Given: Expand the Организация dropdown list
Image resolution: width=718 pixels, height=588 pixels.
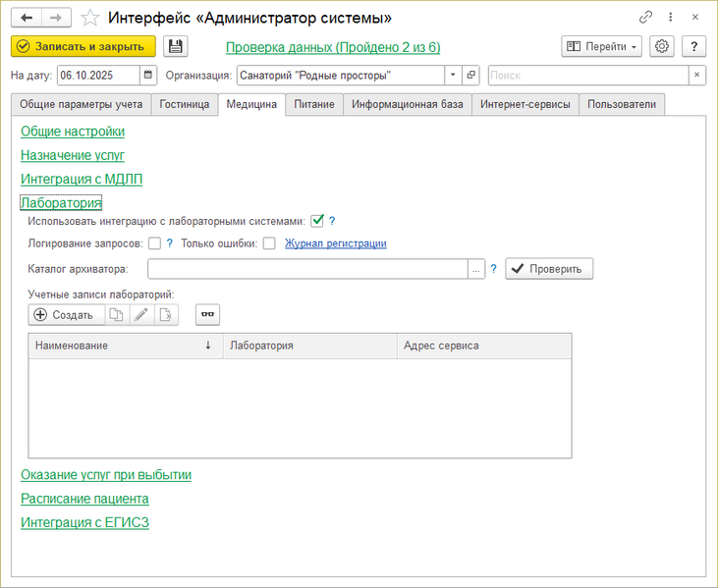Looking at the screenshot, I should click(453, 75).
